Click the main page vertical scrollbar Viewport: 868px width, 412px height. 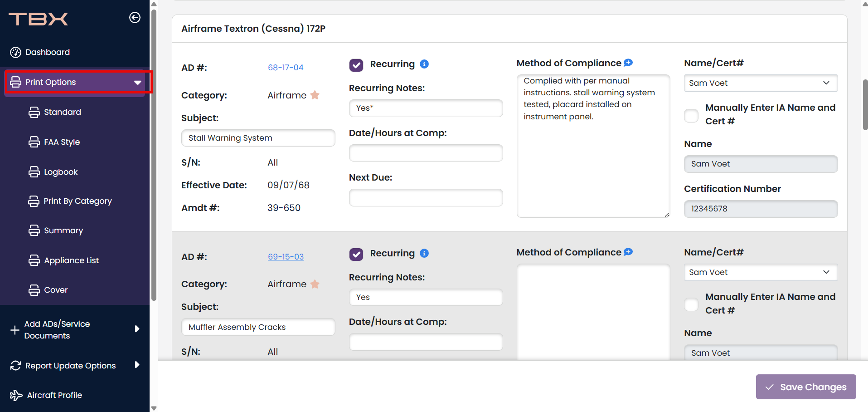tap(865, 104)
